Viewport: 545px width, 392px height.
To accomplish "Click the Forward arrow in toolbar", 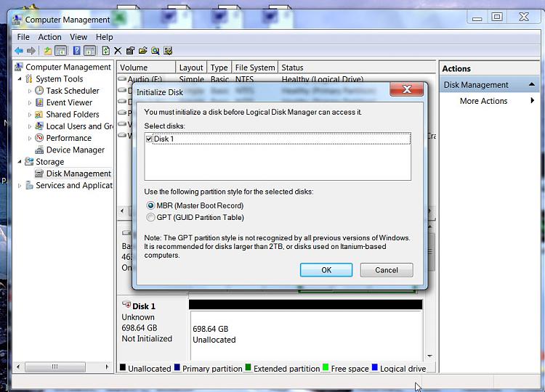I will (31, 51).
